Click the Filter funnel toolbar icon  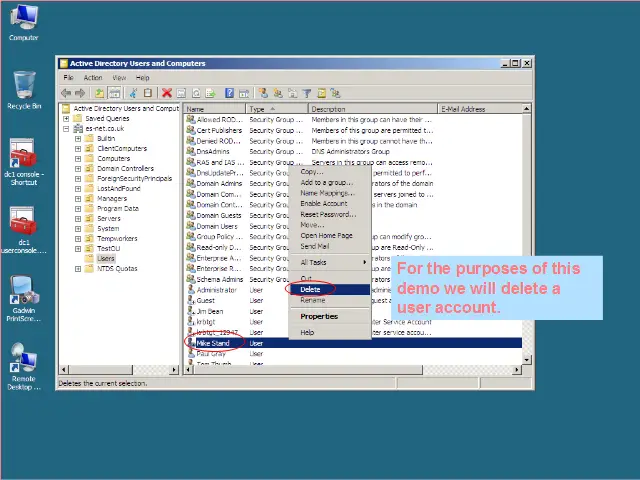click(x=307, y=93)
